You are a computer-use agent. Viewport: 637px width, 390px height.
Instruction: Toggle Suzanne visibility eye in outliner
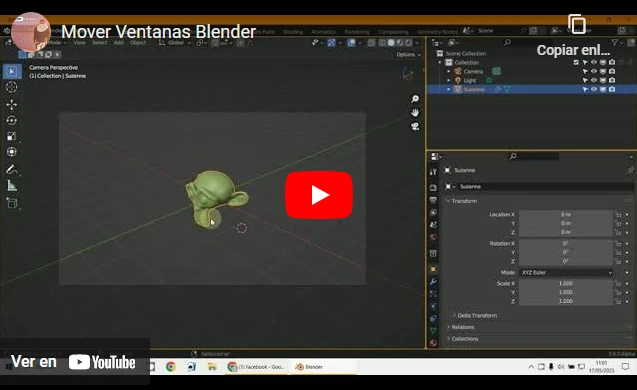(x=594, y=89)
